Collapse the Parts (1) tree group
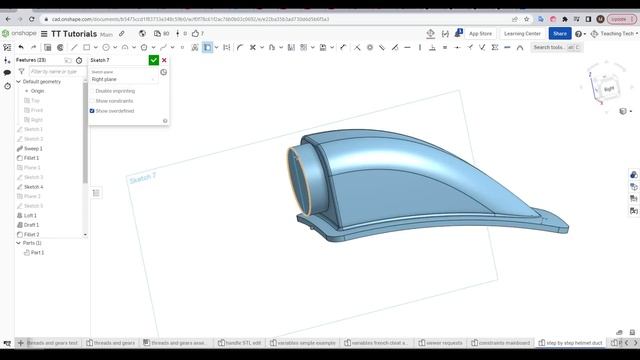 click(x=18, y=243)
